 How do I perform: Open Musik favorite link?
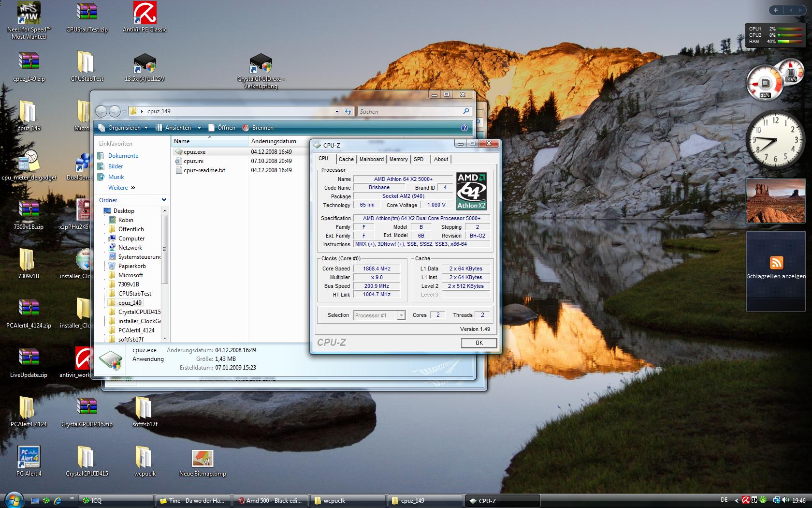(x=111, y=177)
